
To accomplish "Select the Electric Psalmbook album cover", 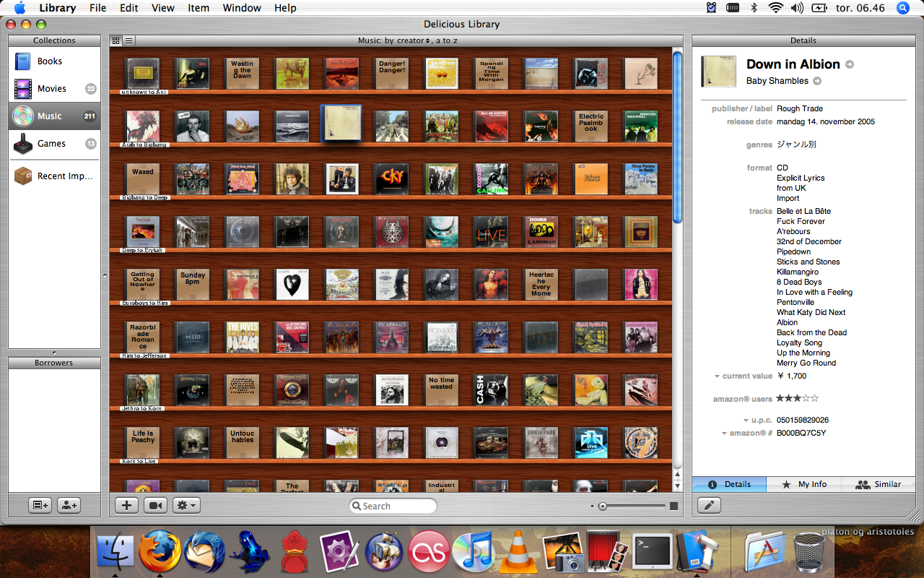I will coord(591,126).
